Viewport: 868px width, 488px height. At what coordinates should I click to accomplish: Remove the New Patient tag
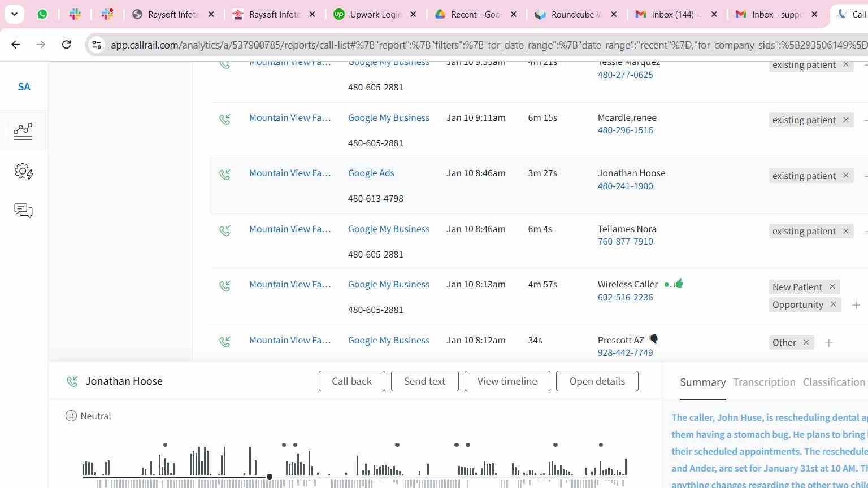[832, 287]
